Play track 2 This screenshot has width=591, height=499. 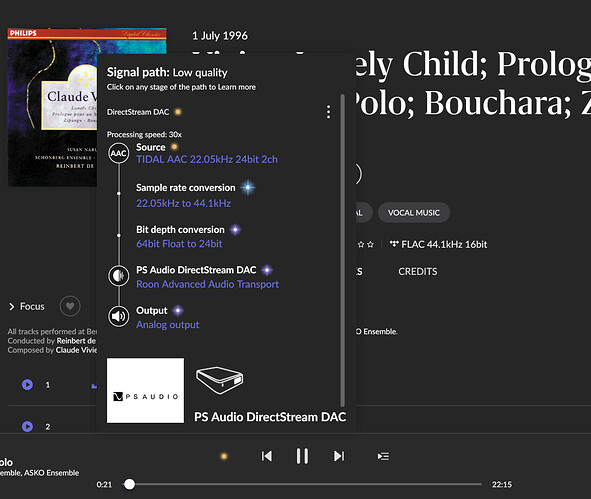pyautogui.click(x=27, y=426)
